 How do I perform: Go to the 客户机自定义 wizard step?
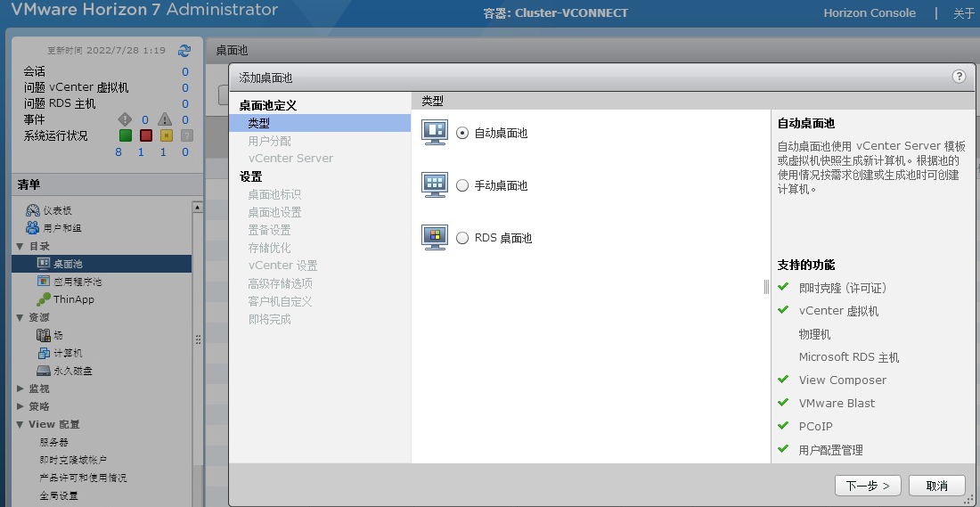click(280, 301)
